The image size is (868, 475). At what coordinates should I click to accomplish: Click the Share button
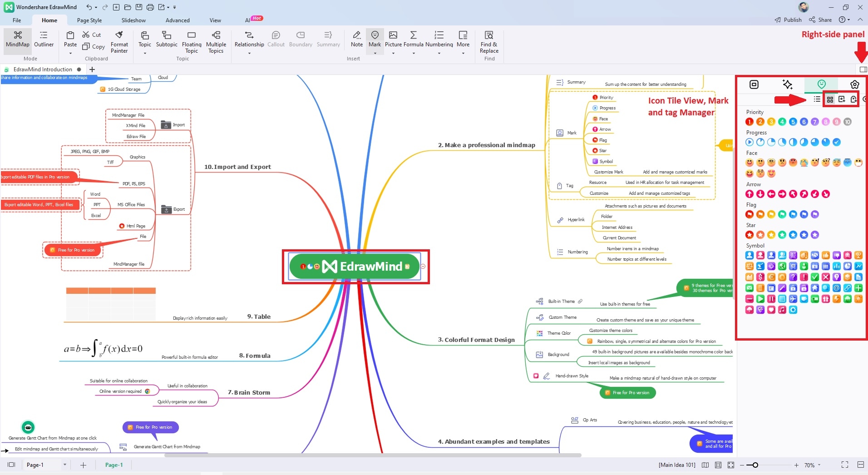(x=820, y=20)
